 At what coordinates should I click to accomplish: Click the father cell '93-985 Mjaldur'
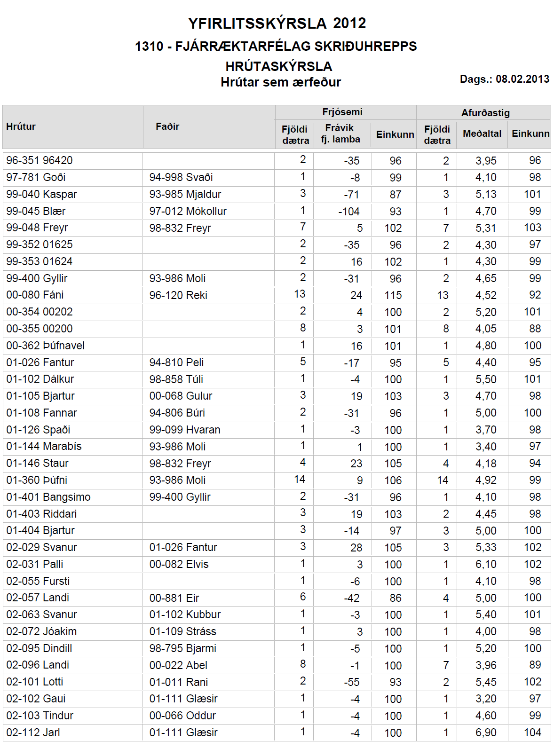pos(185,194)
